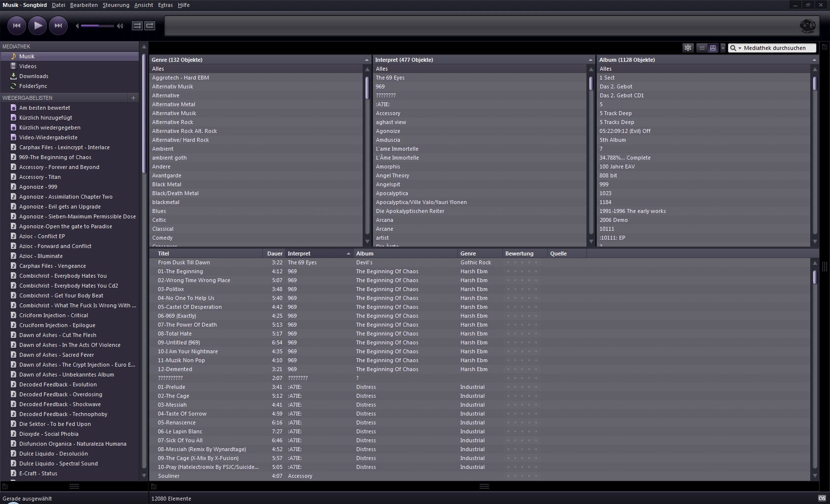This screenshot has height=504, width=830.
Task: Open the Extras menu
Action: [165, 5]
